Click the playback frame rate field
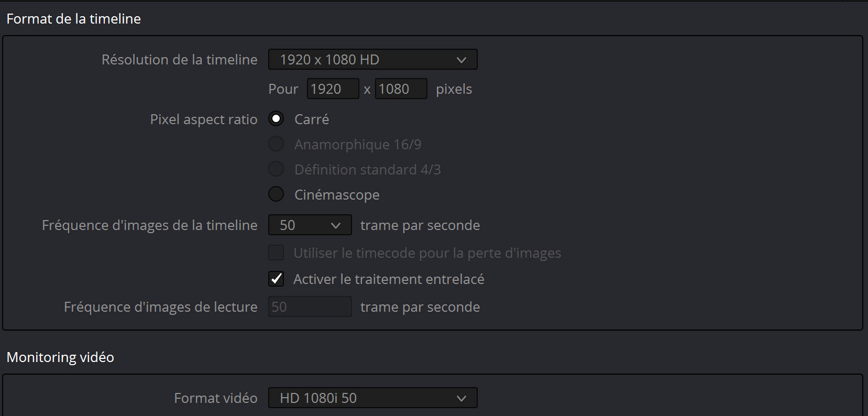868x416 pixels. pyautogui.click(x=310, y=307)
